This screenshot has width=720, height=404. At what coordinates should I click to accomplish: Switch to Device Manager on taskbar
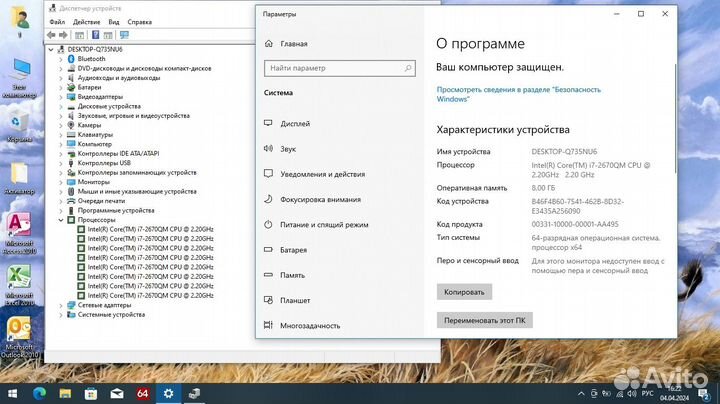tap(194, 393)
